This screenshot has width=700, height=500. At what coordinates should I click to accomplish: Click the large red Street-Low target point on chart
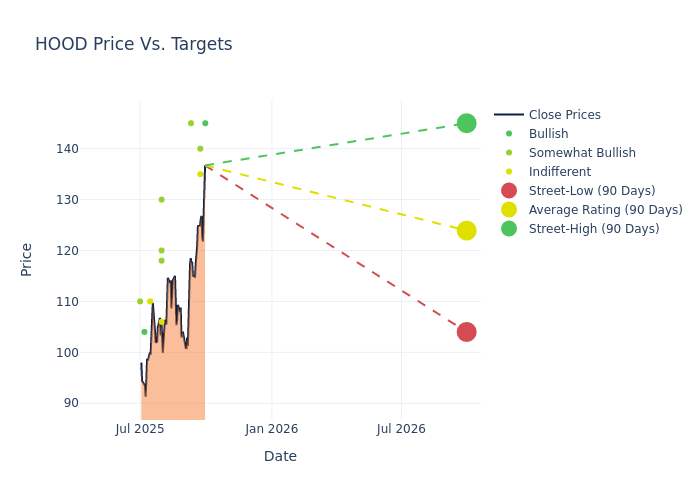(466, 332)
